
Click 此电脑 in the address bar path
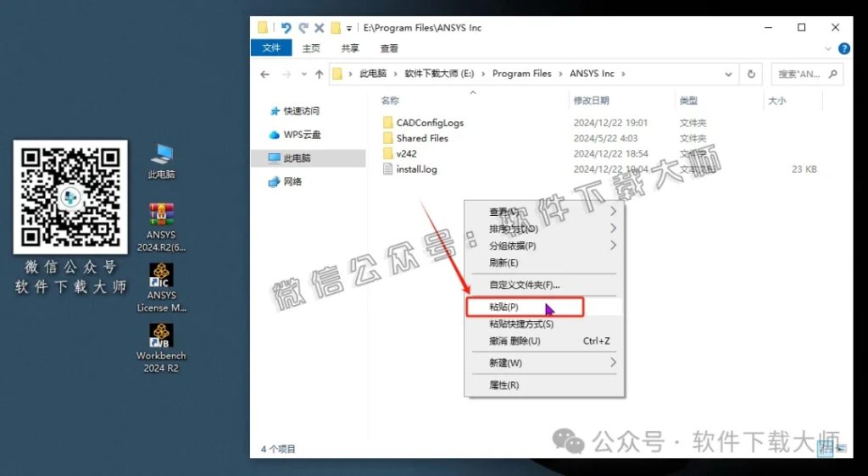[x=373, y=74]
